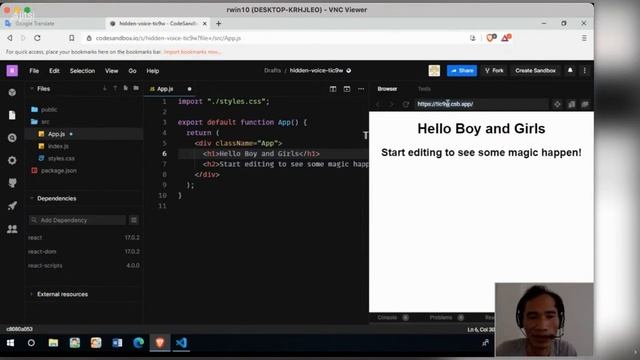Open the File menu
640x360 pixels.
coord(34,71)
